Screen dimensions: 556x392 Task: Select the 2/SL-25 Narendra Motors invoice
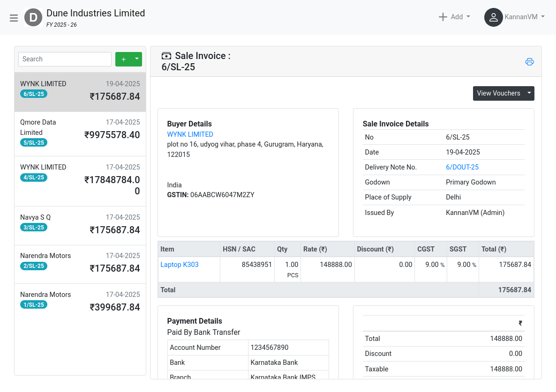point(80,264)
